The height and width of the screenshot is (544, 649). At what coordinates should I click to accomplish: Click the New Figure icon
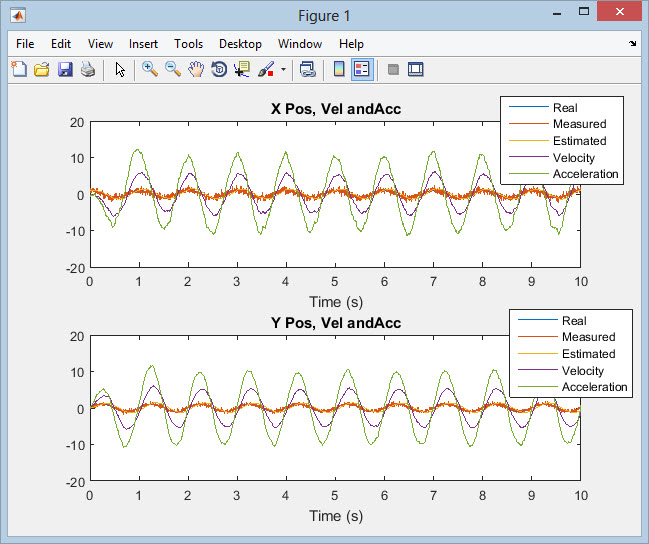click(19, 69)
